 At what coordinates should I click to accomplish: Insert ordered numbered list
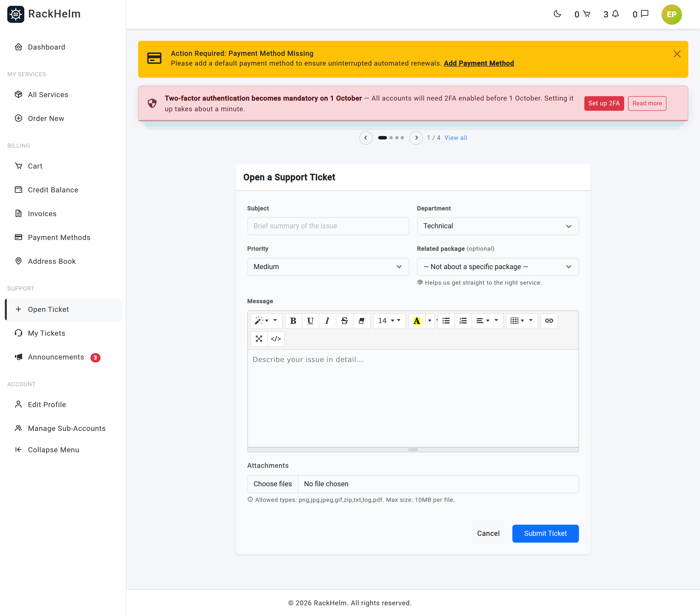463,321
